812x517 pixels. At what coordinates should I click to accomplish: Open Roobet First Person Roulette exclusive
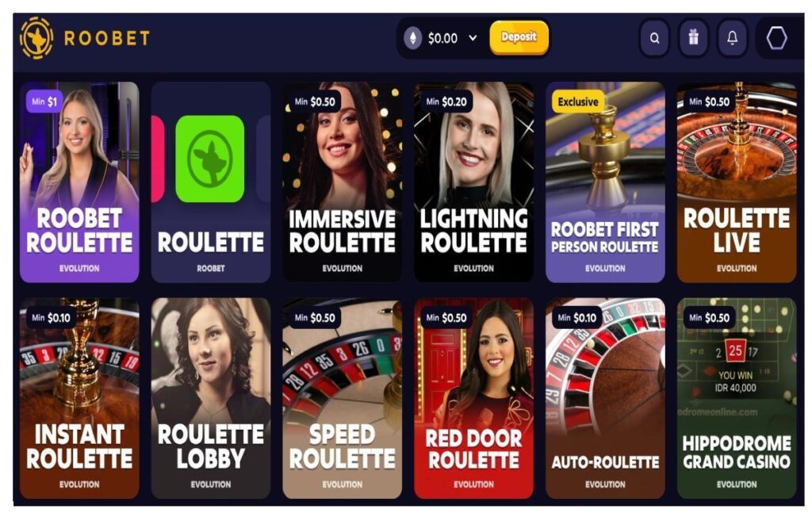(x=605, y=182)
